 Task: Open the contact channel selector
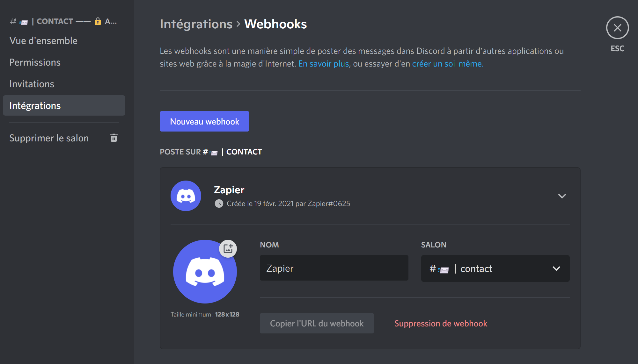point(495,268)
